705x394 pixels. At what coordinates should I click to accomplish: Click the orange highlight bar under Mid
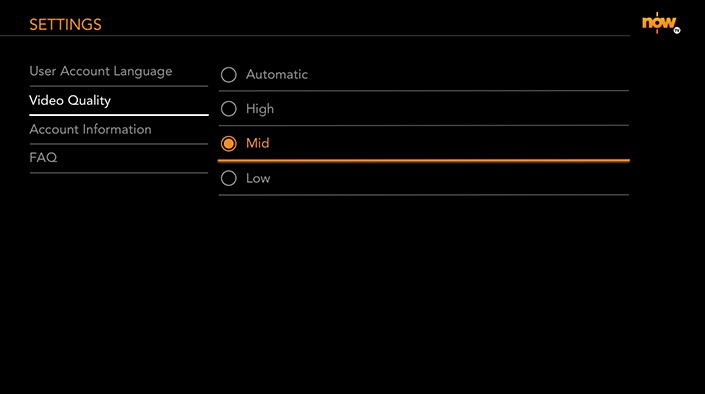(x=424, y=160)
